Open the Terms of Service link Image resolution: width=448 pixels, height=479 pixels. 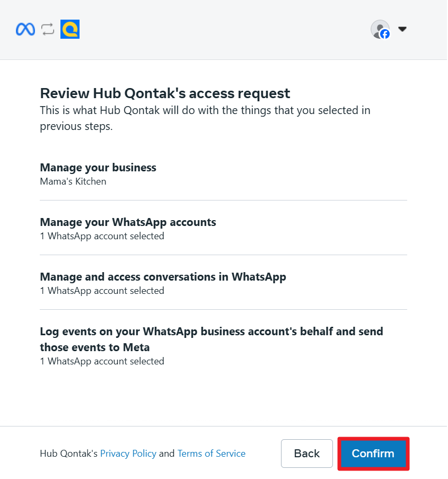click(211, 454)
